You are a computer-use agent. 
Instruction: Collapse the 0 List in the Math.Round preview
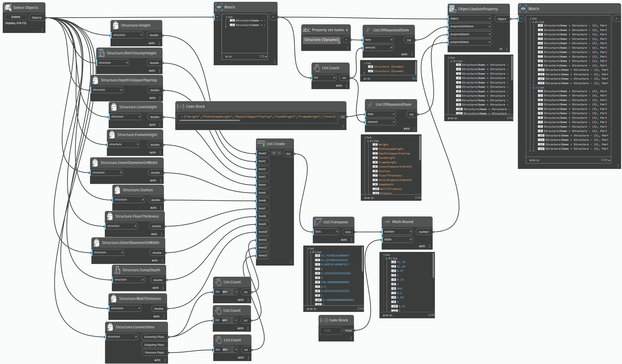(386, 259)
